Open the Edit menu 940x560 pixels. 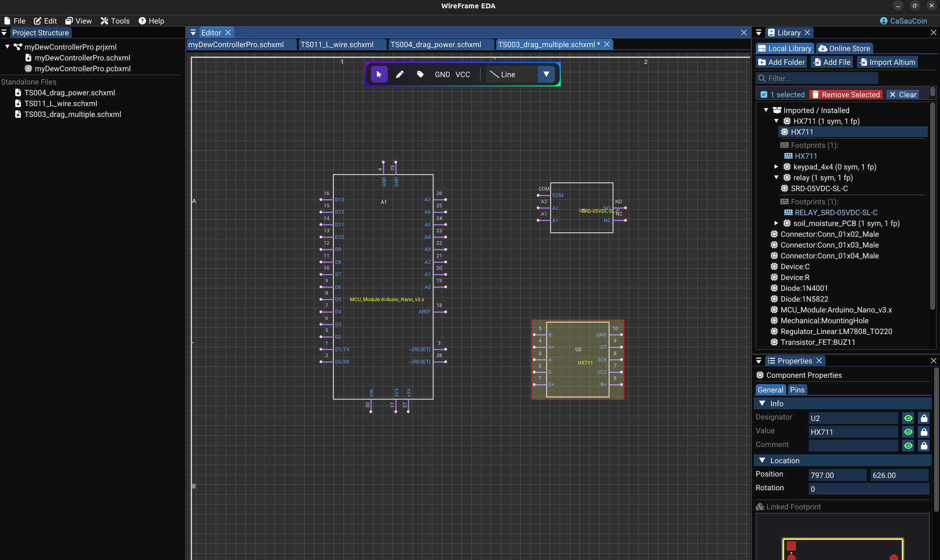point(45,21)
